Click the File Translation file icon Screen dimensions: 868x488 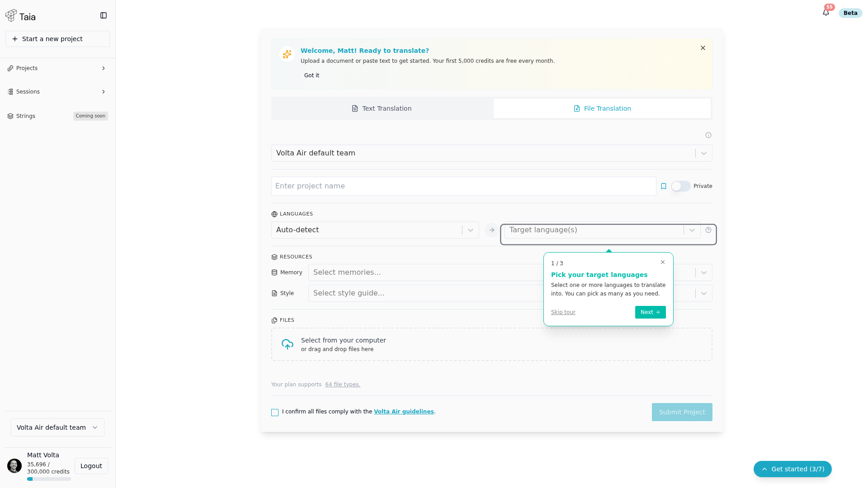pyautogui.click(x=577, y=108)
